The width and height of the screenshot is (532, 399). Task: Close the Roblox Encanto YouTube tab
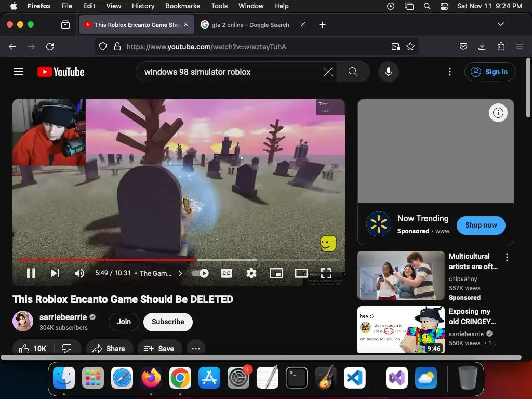tap(186, 24)
